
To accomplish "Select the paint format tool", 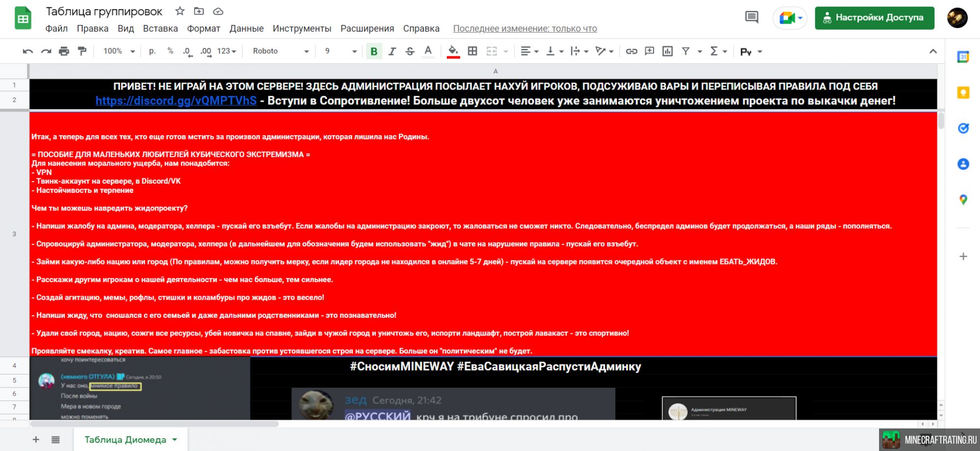I will coord(82,51).
